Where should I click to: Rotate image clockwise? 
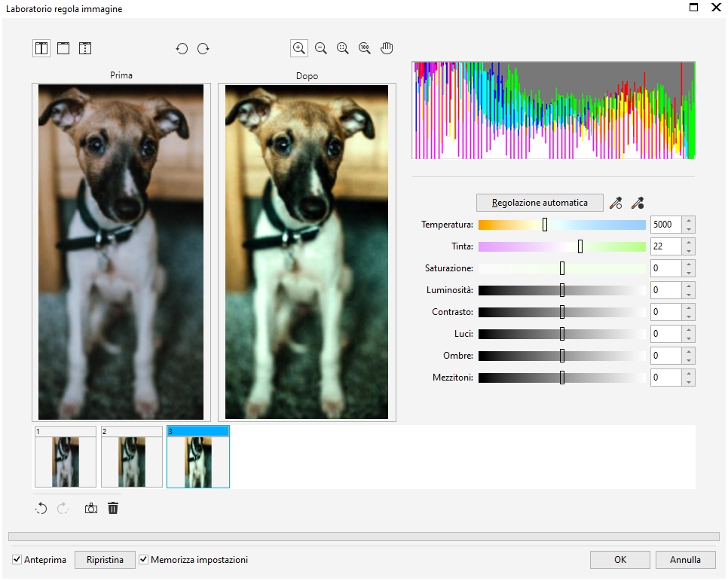(x=203, y=49)
